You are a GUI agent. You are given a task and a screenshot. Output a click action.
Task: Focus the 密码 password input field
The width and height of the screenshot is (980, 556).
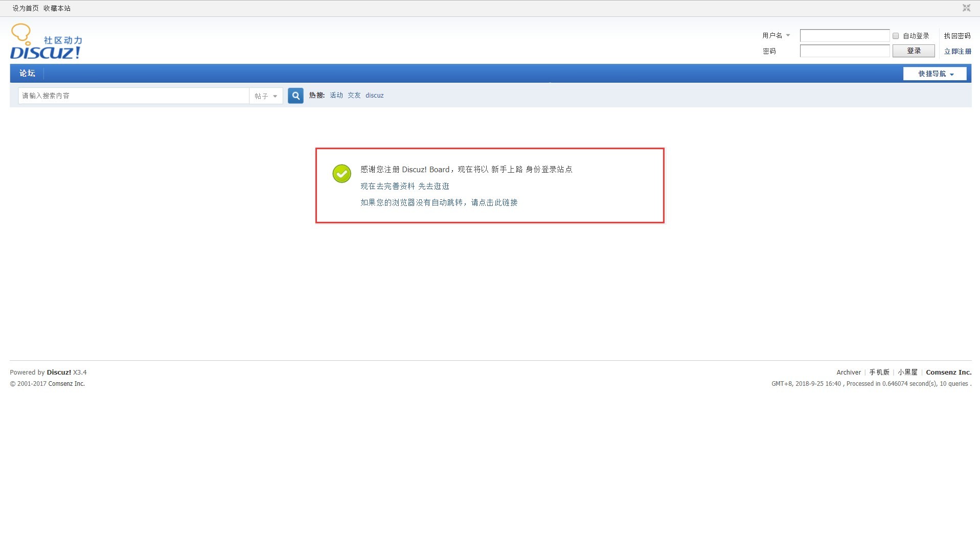coord(845,51)
